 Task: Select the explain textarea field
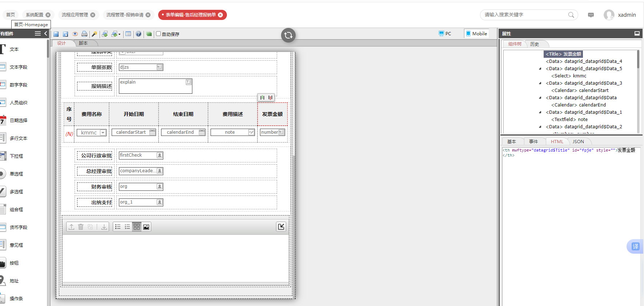tap(156, 86)
